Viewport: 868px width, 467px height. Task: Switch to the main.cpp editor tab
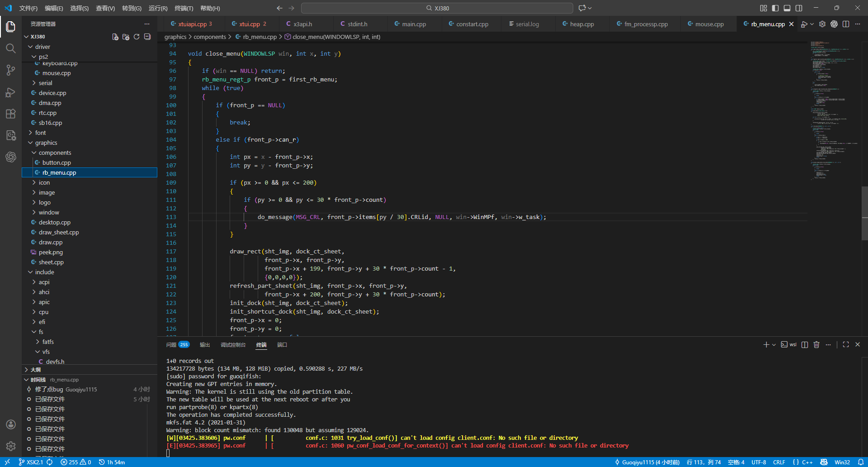(414, 24)
